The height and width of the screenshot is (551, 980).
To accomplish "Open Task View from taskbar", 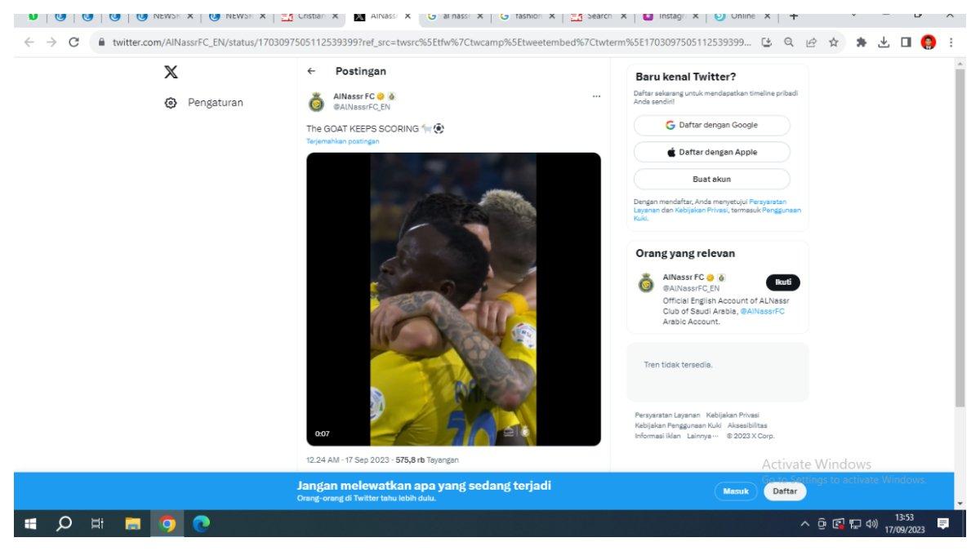I will coord(97,524).
